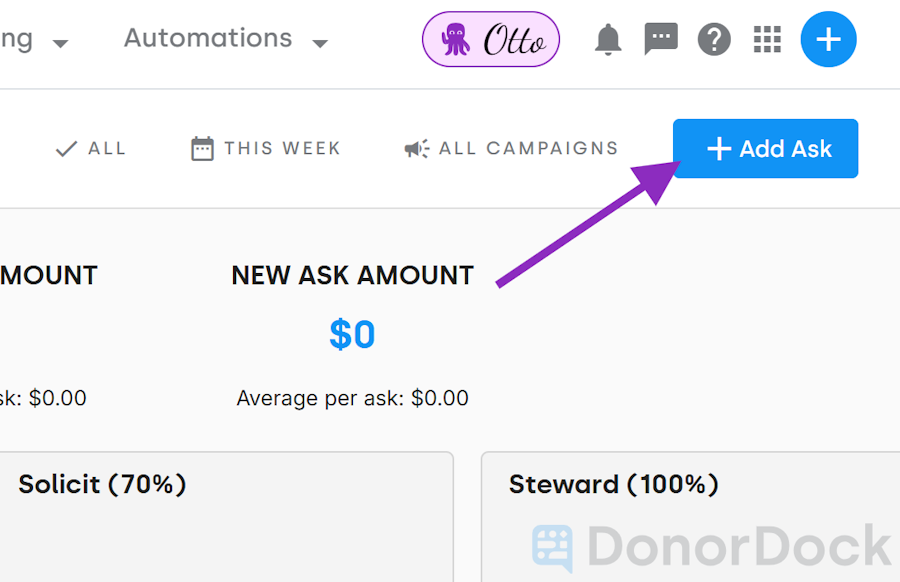Screen dimensions: 900x582
Task: Click the megaphone icon beside ALL CAMPAIGNS
Action: pyautogui.click(x=417, y=147)
